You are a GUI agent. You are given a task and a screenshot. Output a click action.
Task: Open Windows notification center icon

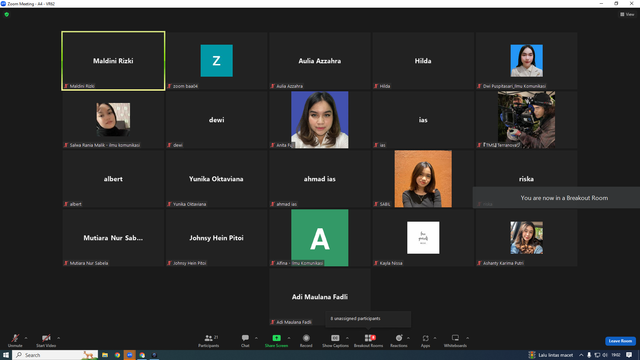pyautogui.click(x=629, y=355)
